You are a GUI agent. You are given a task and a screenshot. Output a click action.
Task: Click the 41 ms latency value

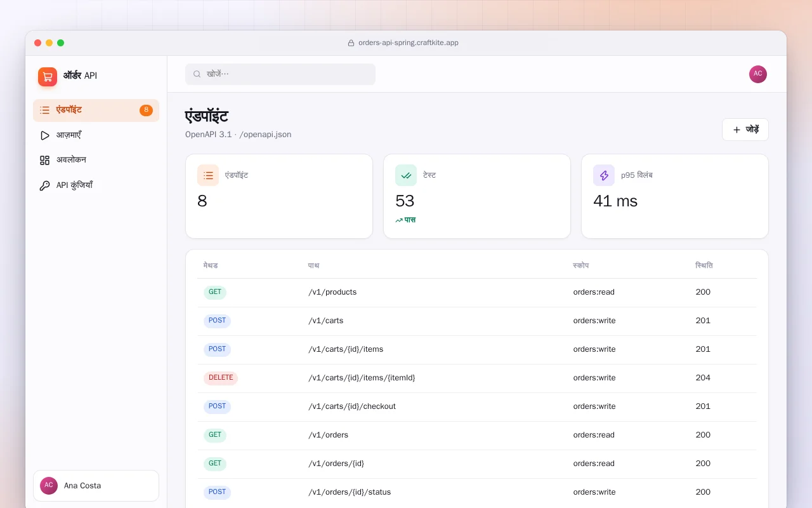[615, 201]
